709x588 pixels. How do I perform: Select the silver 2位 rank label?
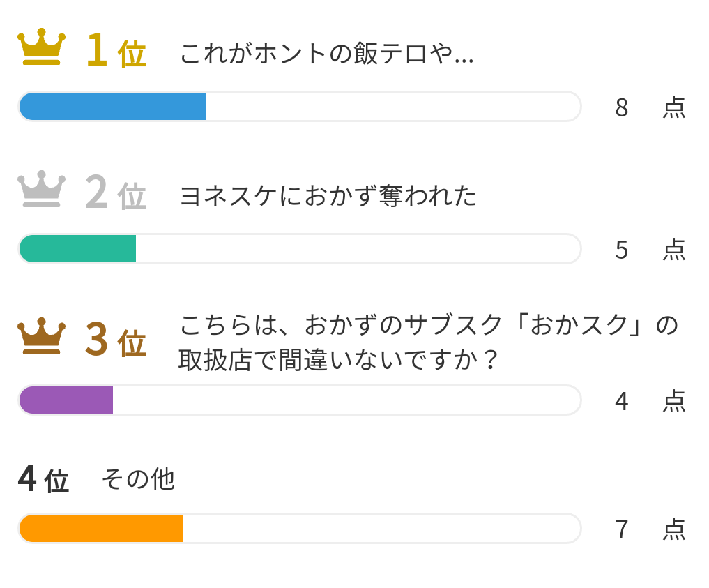116,193
